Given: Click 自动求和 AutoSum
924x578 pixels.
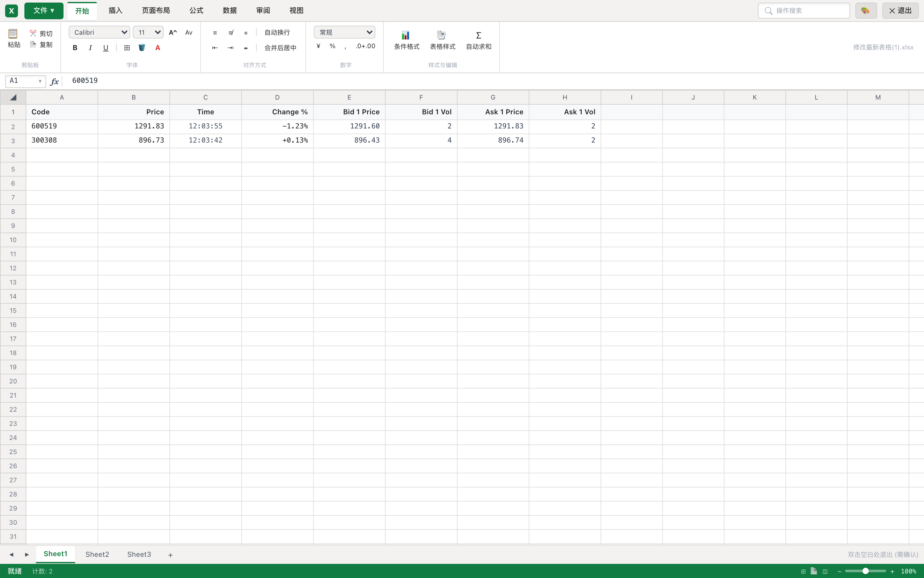Looking at the screenshot, I should point(479,40).
